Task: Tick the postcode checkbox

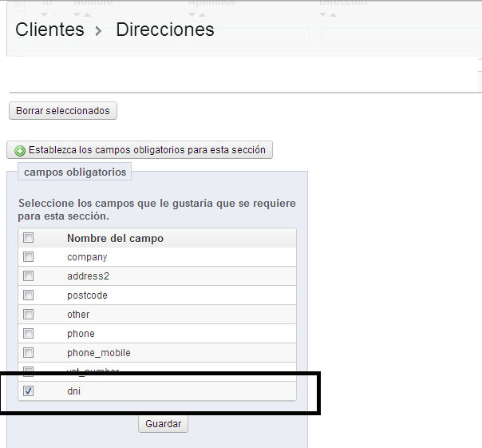Action: (29, 295)
